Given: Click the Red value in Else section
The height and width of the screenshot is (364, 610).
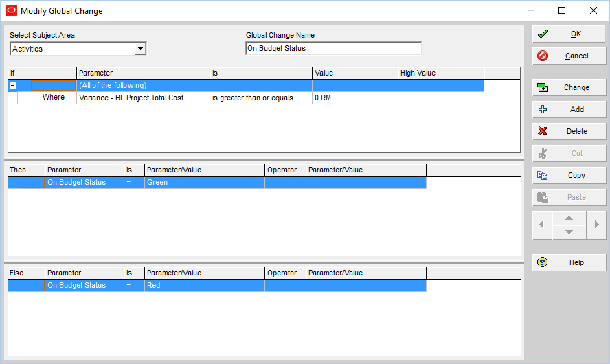Looking at the screenshot, I should [204, 286].
